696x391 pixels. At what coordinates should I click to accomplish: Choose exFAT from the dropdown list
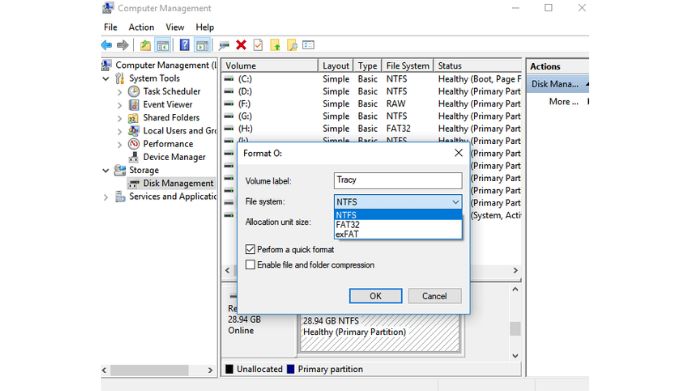[398, 234]
